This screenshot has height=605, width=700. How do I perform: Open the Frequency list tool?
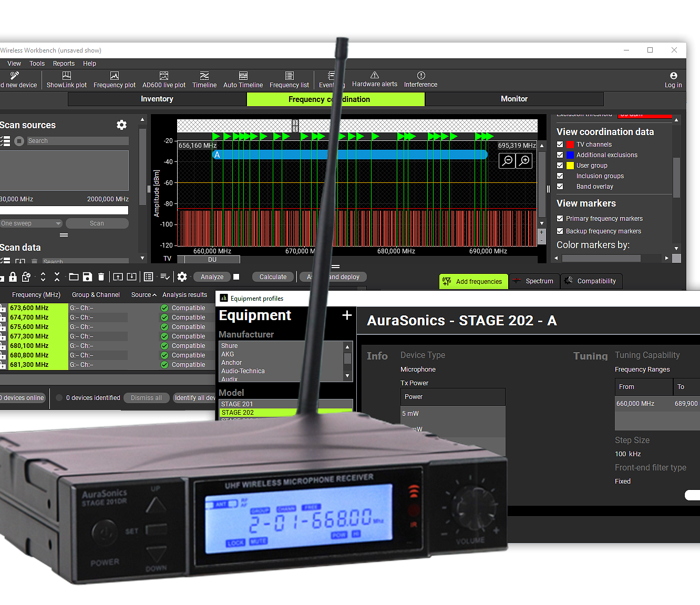[x=289, y=80]
